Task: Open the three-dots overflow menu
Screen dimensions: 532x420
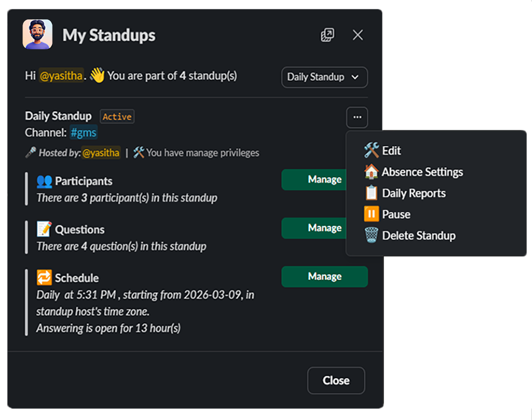Action: point(357,117)
